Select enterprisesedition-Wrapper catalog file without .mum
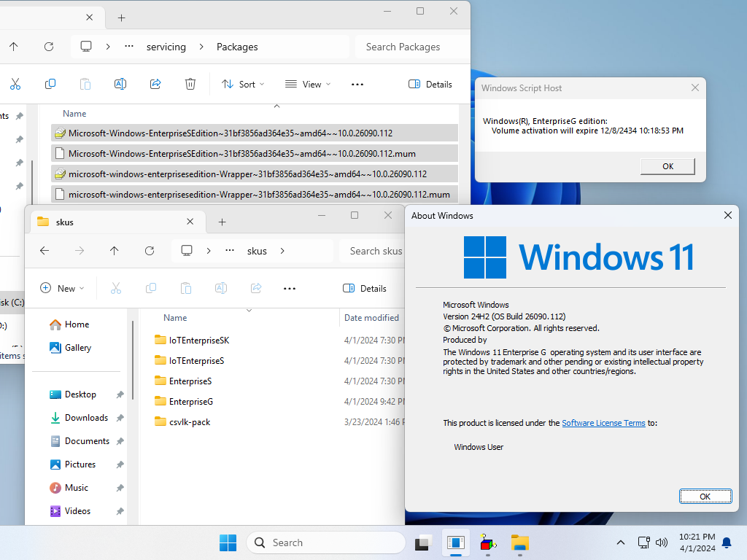 tap(255, 174)
